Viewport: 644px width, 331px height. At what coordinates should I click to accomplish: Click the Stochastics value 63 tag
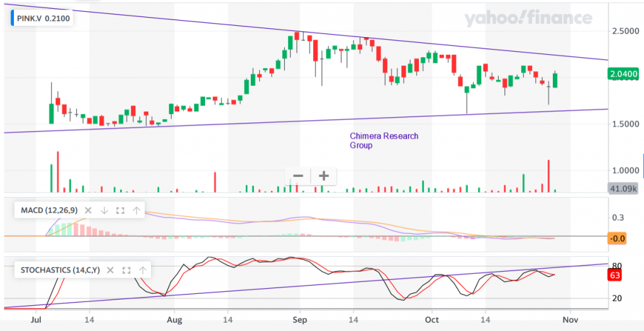coord(615,276)
